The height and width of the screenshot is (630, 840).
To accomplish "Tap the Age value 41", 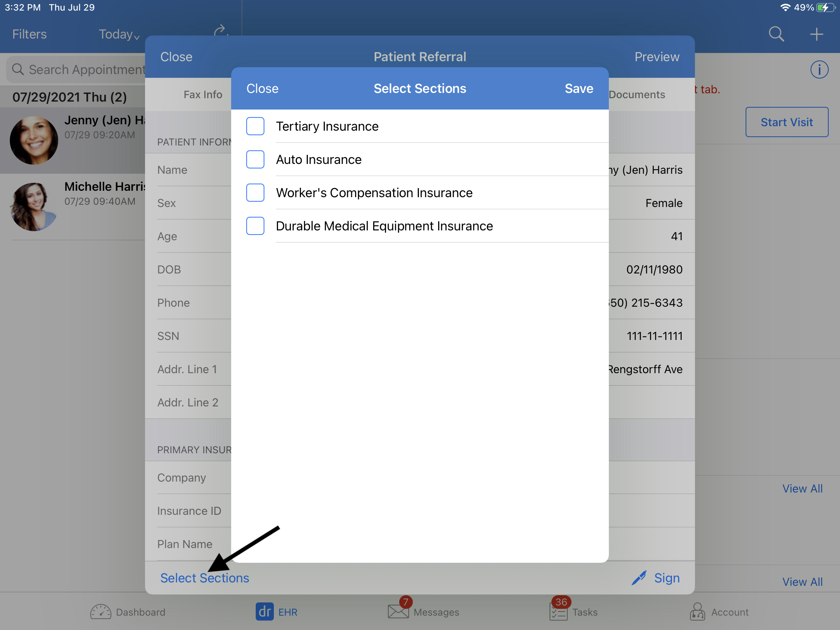I will (676, 236).
